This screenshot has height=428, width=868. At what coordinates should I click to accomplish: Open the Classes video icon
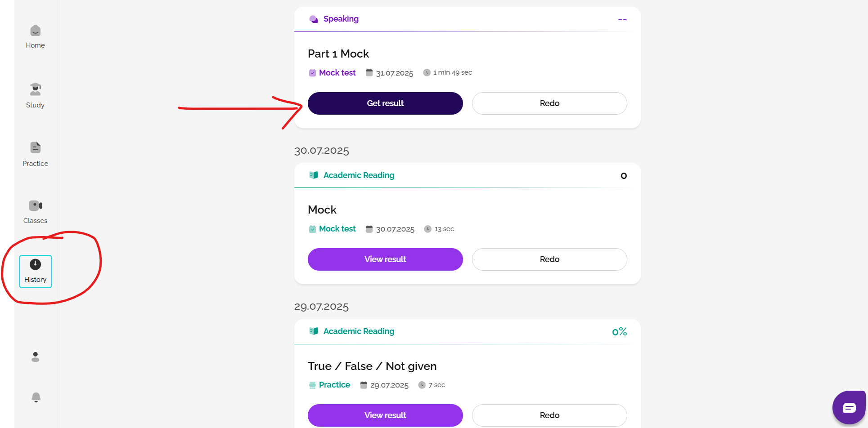pyautogui.click(x=35, y=206)
